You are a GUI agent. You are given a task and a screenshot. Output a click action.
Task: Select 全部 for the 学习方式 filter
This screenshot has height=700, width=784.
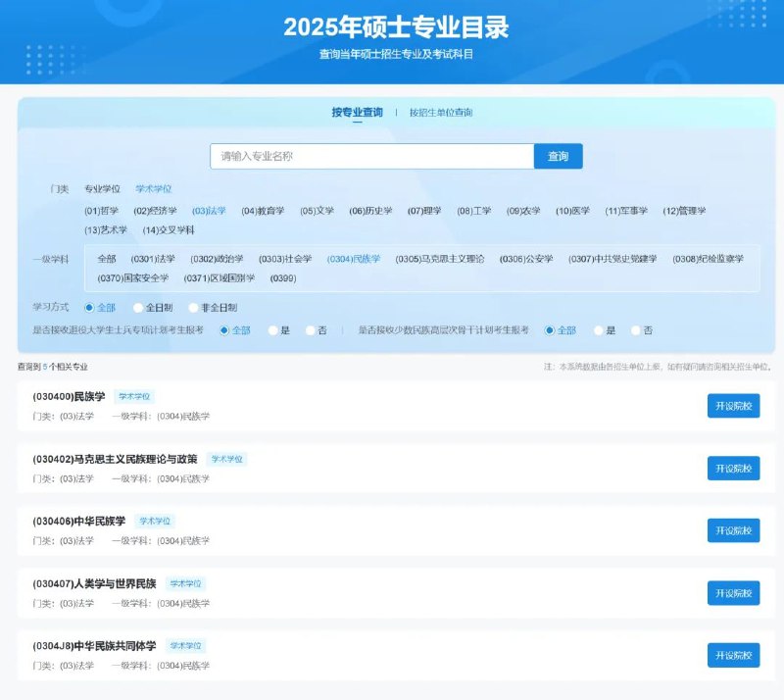coord(100,307)
